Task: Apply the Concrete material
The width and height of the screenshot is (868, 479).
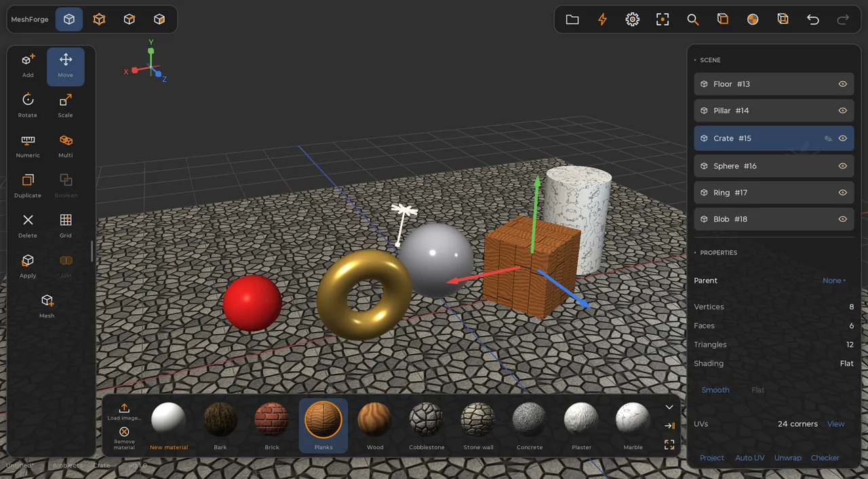Action: coord(530,425)
